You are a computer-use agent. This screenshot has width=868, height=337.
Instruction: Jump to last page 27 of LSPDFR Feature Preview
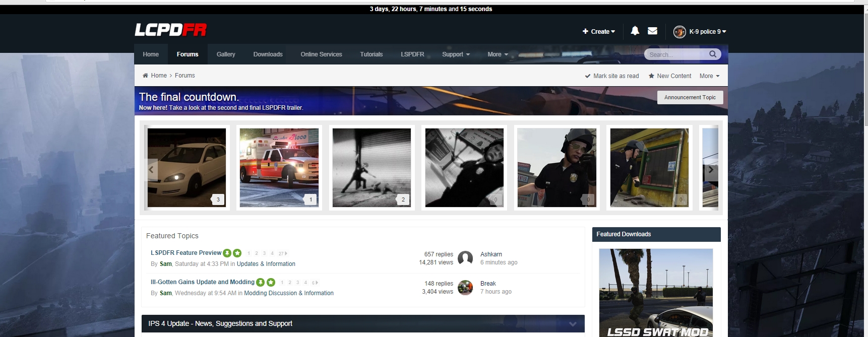tap(282, 253)
